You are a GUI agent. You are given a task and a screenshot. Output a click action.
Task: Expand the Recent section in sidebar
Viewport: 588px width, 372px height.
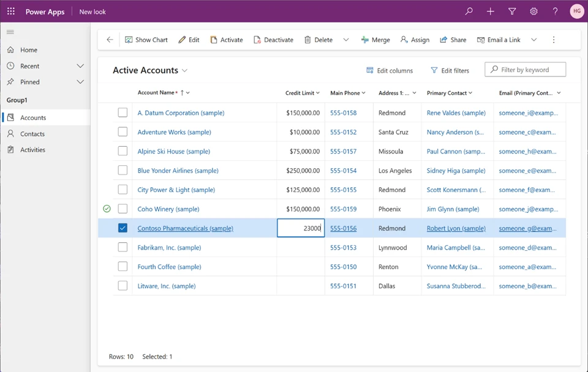click(x=80, y=66)
